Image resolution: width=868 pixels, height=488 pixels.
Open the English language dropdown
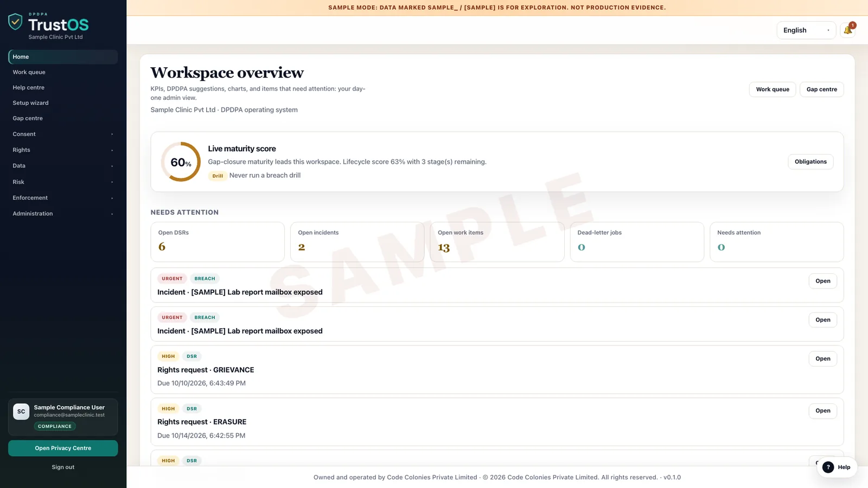(806, 30)
